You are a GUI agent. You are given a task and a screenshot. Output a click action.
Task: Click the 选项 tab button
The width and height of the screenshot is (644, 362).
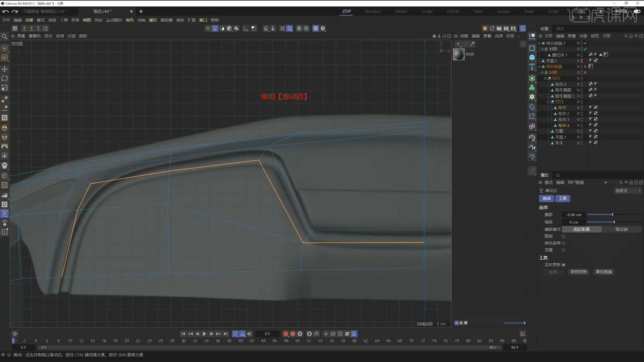tap(546, 198)
